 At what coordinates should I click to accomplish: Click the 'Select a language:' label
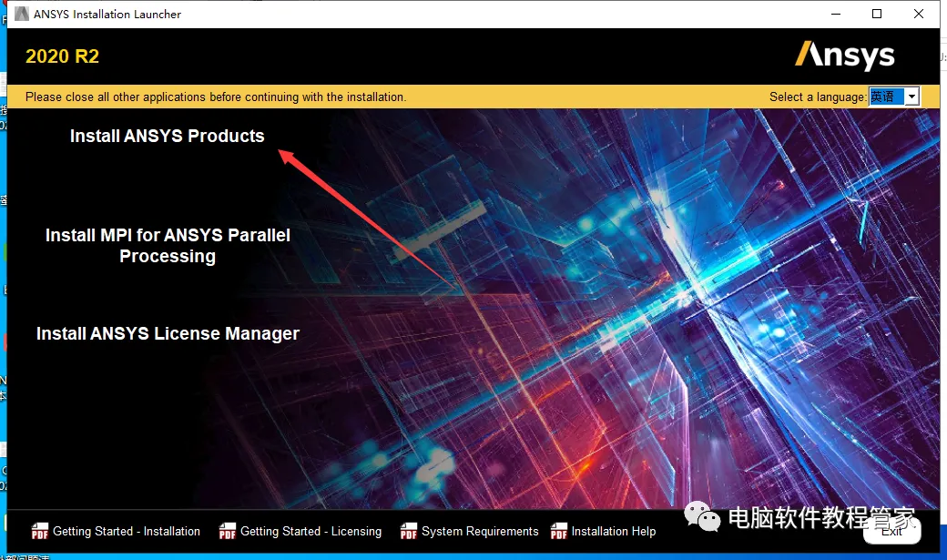(x=818, y=97)
